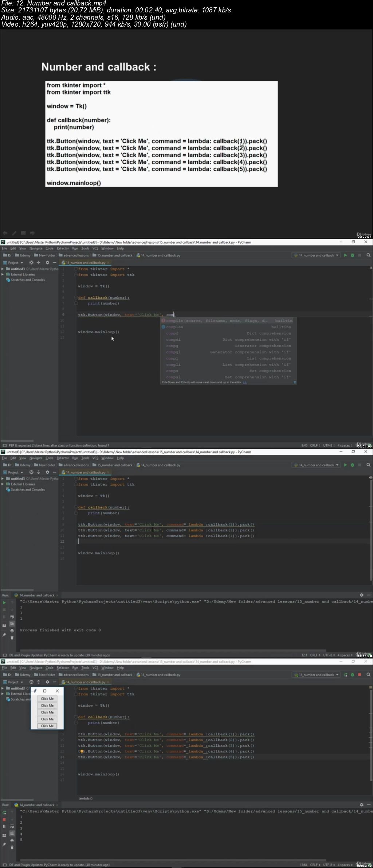The height and width of the screenshot is (868, 373).
Task: Open the VCS menu in the Click Me frame
Action: click(95, 668)
